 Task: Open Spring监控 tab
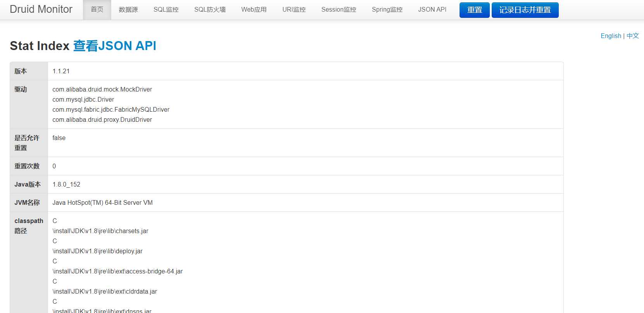387,10
